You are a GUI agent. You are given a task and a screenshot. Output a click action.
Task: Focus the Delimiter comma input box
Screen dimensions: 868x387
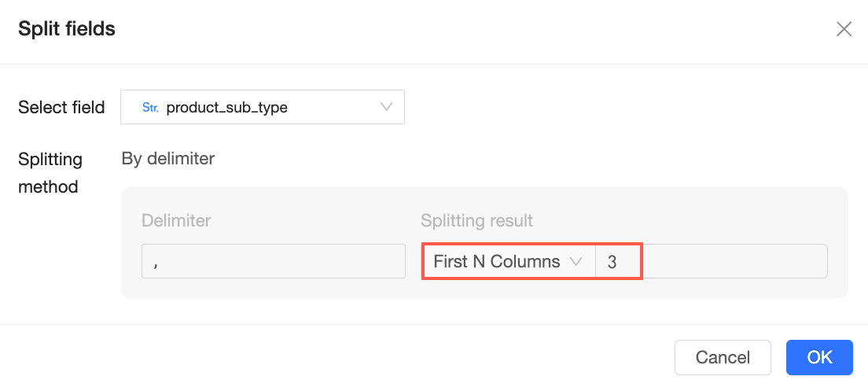click(273, 261)
